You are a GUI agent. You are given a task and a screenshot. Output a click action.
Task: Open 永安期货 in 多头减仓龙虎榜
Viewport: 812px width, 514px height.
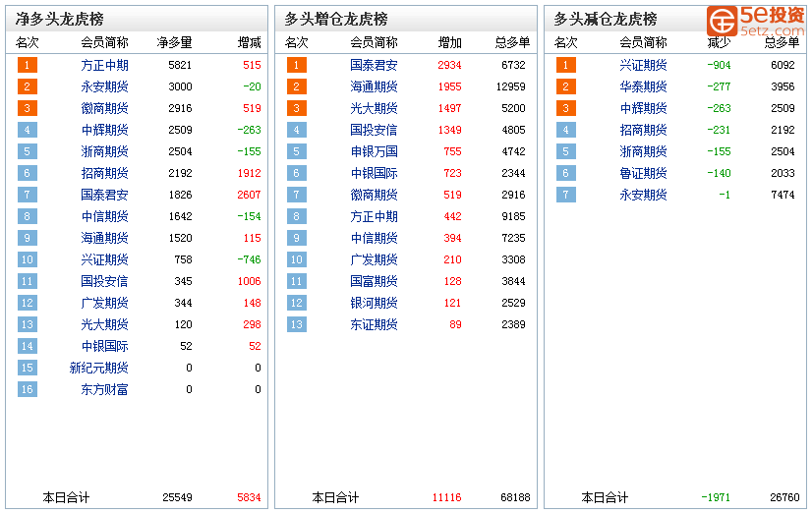click(x=643, y=196)
